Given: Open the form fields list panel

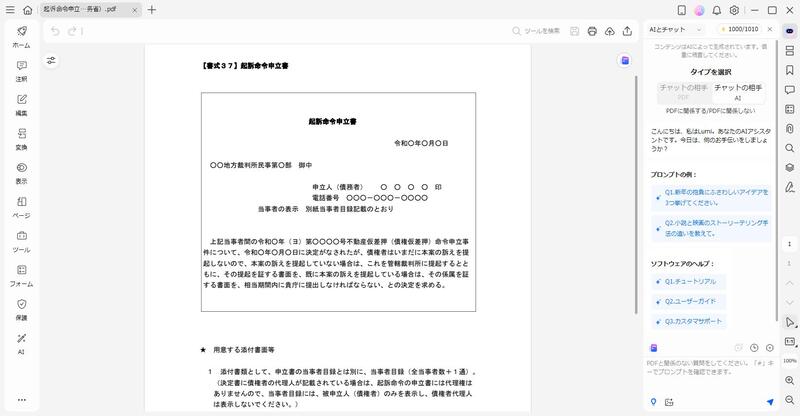Looking at the screenshot, I should point(790,109).
